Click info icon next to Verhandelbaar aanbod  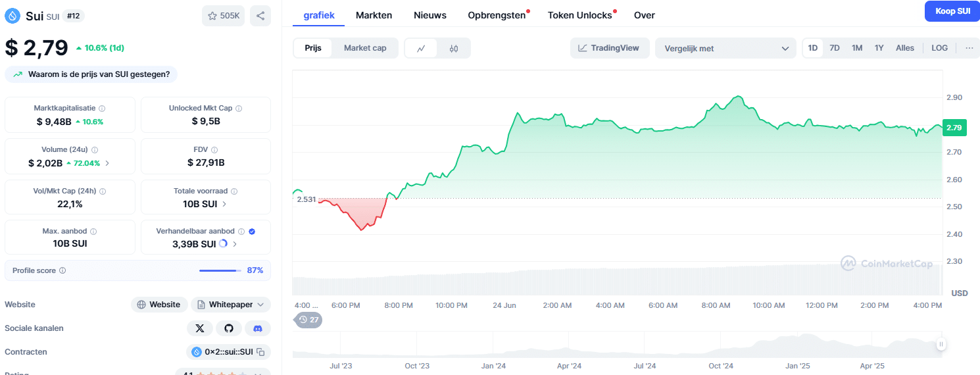pyautogui.click(x=241, y=232)
